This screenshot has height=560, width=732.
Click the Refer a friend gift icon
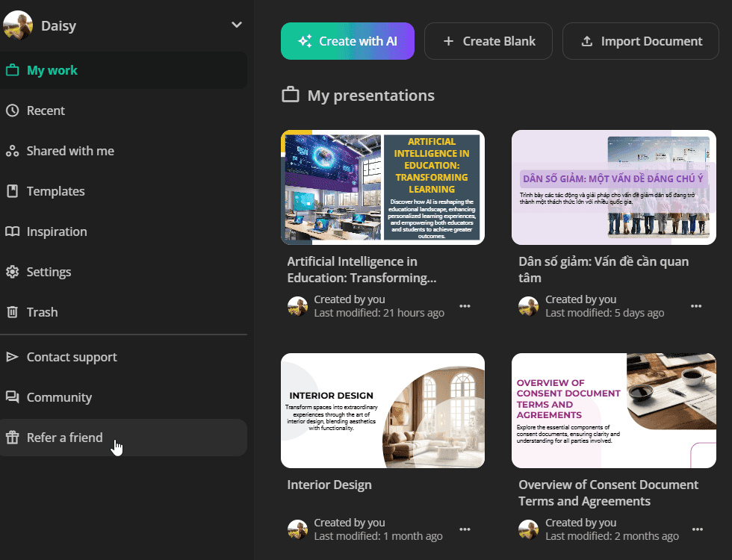point(12,438)
